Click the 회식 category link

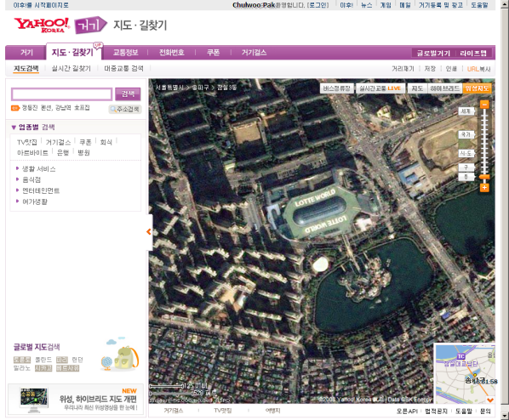click(x=106, y=142)
